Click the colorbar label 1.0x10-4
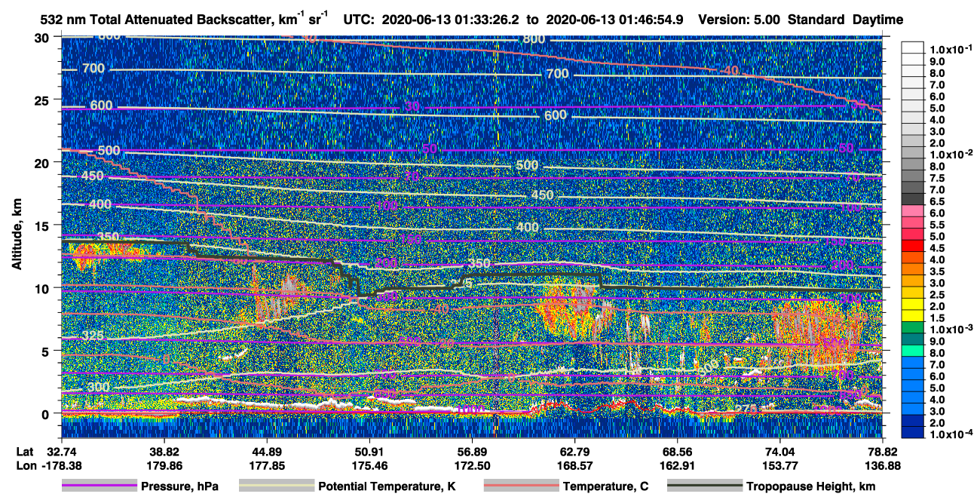This screenshot has width=980, height=503. [x=951, y=434]
